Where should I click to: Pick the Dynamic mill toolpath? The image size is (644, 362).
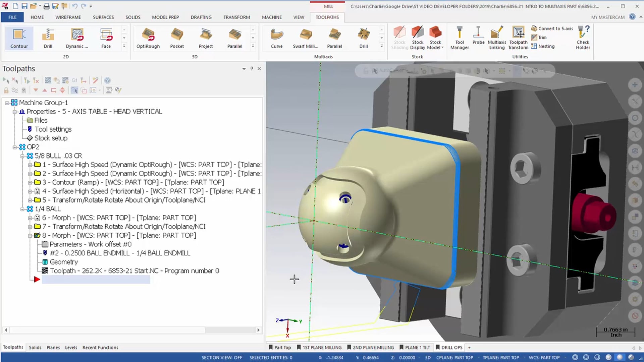[x=77, y=39]
